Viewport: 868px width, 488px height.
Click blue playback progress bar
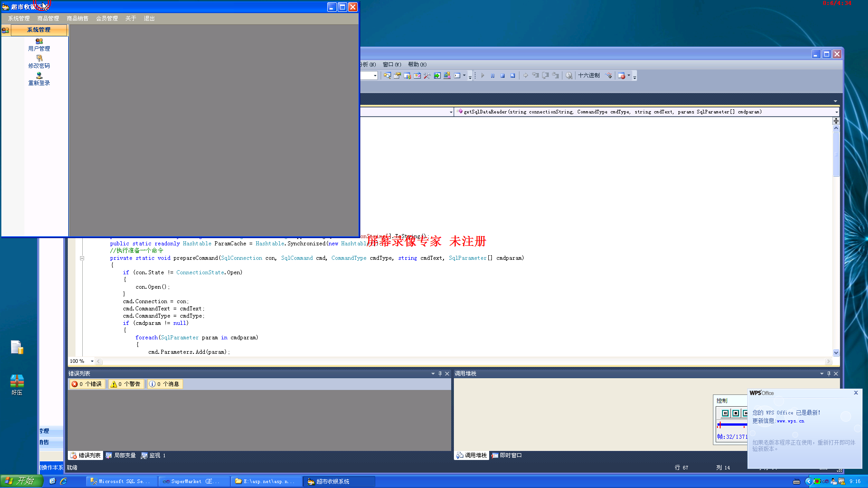(x=732, y=425)
